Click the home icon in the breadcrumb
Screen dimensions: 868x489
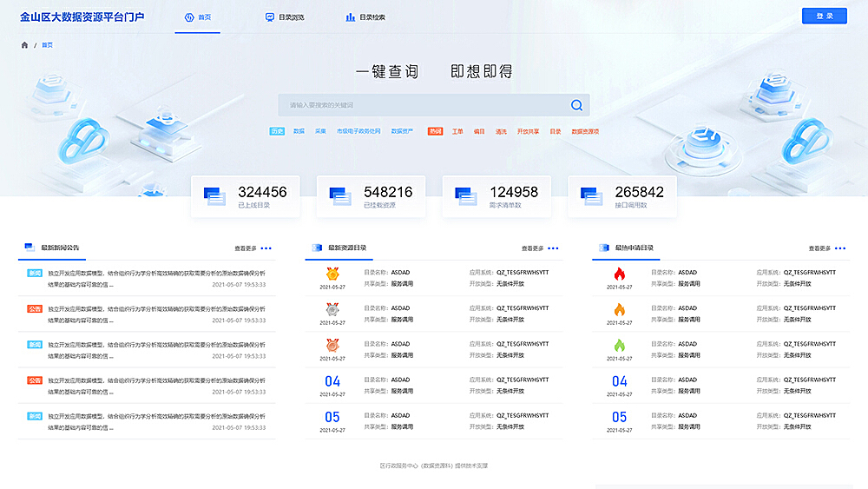tap(24, 45)
